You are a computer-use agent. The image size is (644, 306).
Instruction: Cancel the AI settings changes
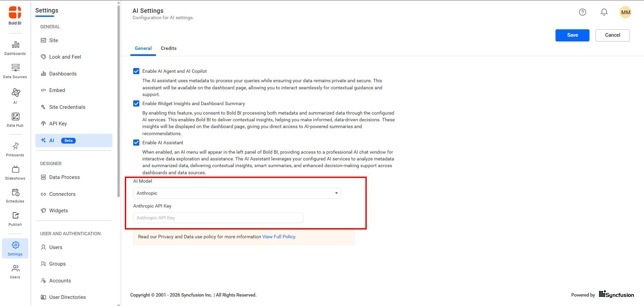coord(612,35)
